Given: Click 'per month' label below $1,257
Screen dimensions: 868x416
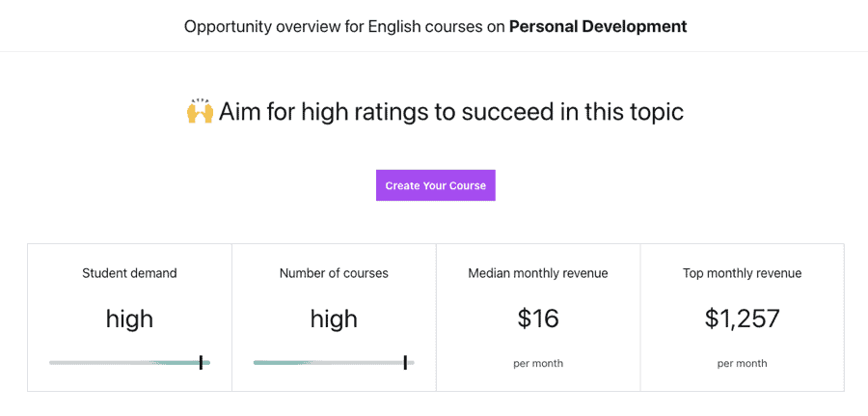Looking at the screenshot, I should click(x=742, y=364).
